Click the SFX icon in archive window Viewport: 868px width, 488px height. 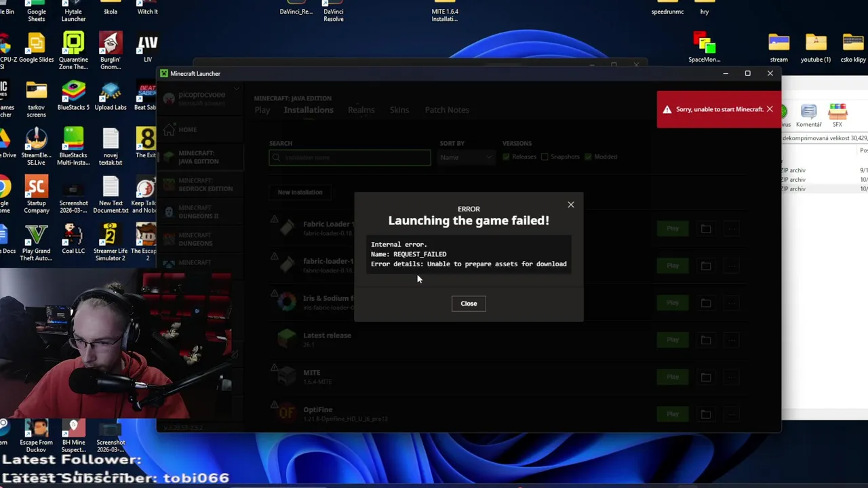[837, 116]
